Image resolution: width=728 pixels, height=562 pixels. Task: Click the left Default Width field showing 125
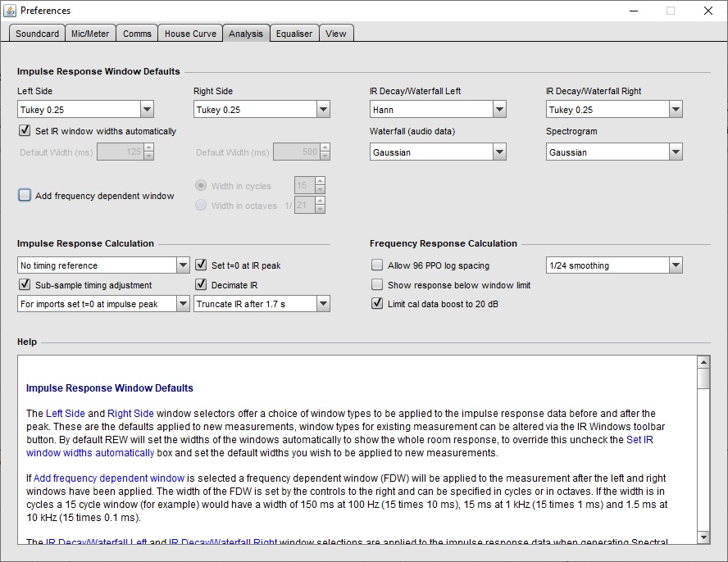[121, 152]
